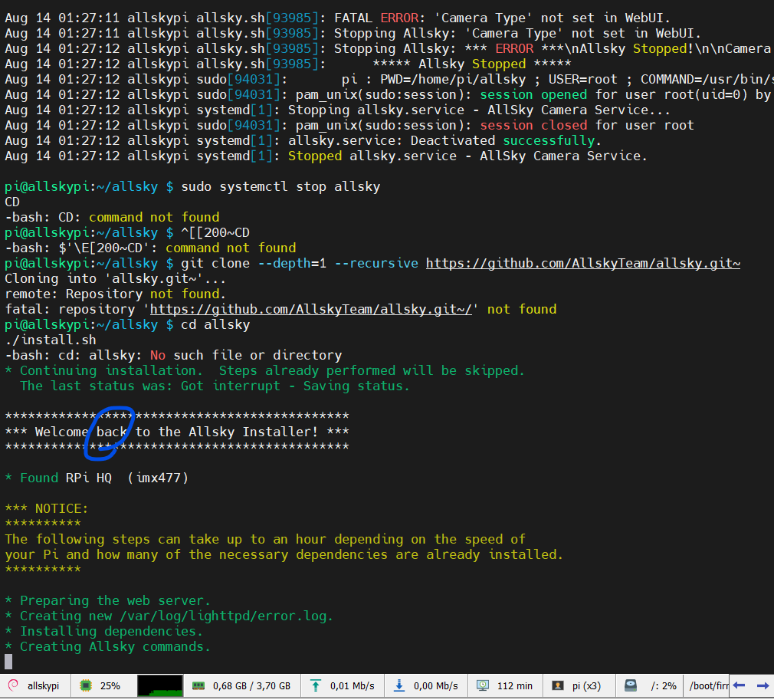Click the disk drive icon beside /: 2%
The height and width of the screenshot is (700, 774).
(x=631, y=685)
